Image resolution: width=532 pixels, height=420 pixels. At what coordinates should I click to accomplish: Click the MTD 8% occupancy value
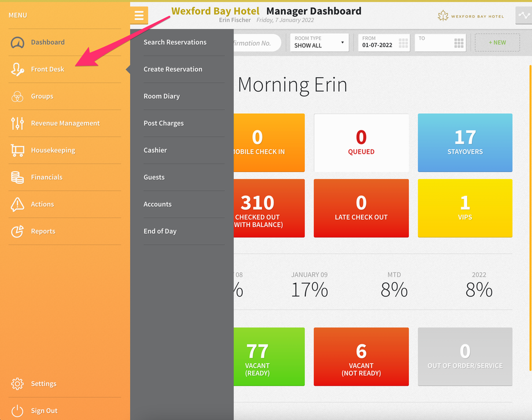point(394,290)
